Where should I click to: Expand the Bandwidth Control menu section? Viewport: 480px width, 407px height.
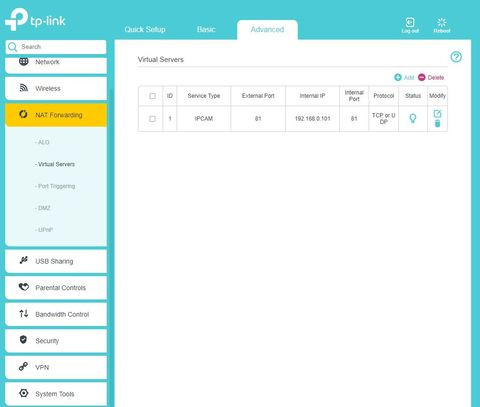(x=56, y=314)
